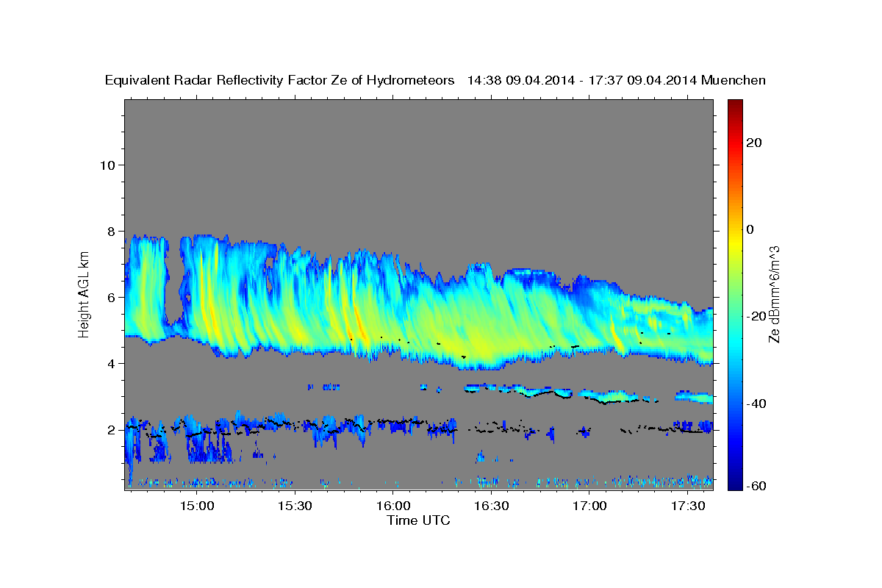This screenshot has width=882, height=588.
Task: Click the dark blue bottom of the colorbar
Action: pos(735,484)
